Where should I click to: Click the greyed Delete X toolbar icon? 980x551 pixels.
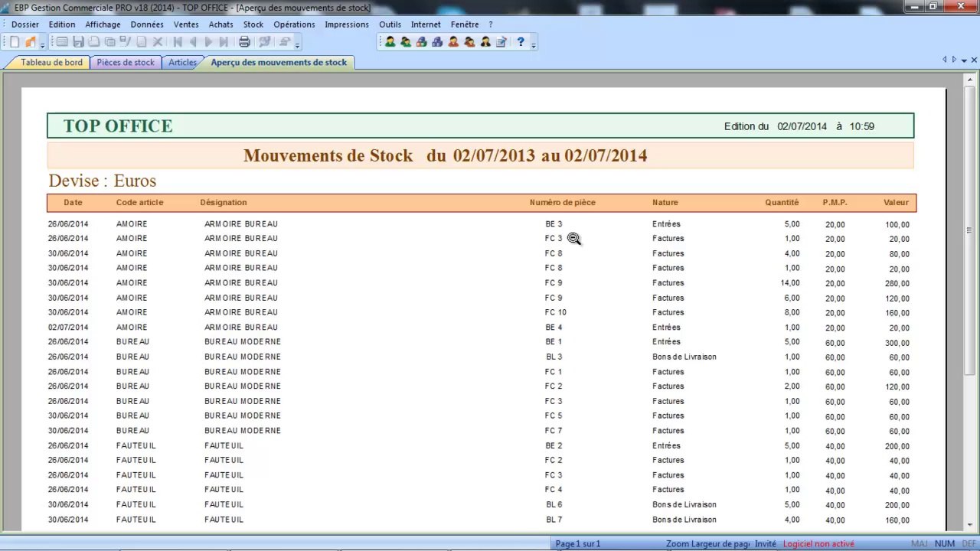coord(158,42)
